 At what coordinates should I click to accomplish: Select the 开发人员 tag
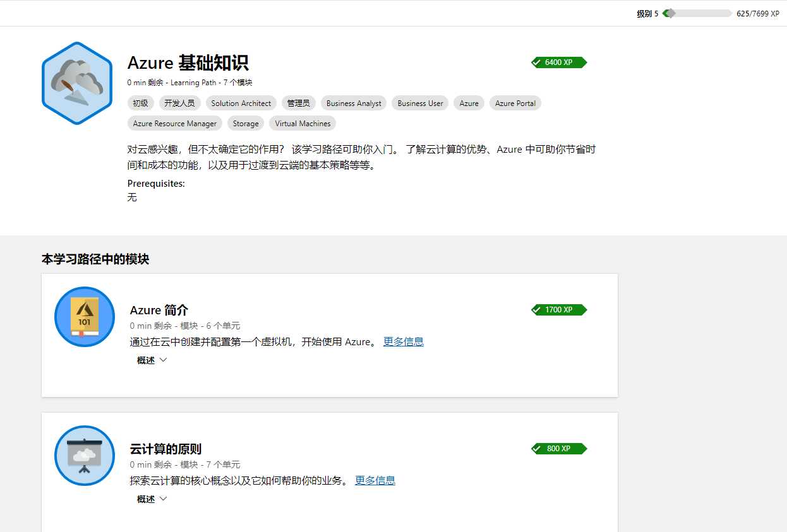point(179,103)
